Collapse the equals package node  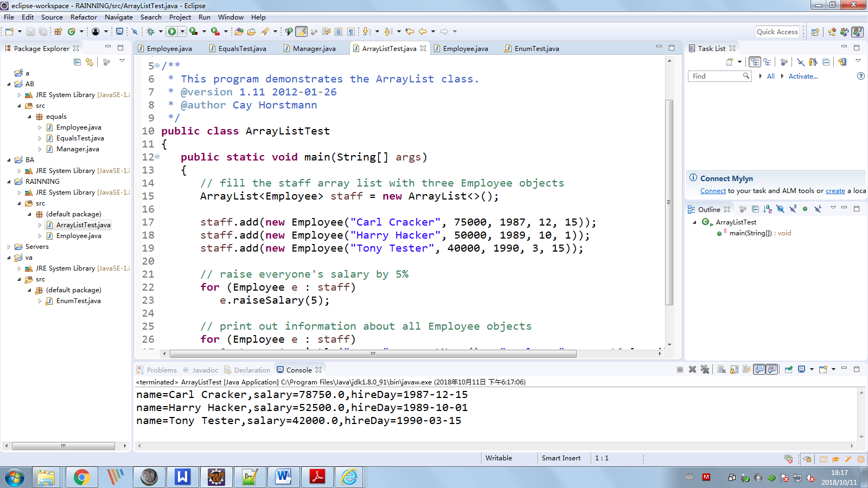coord(29,117)
